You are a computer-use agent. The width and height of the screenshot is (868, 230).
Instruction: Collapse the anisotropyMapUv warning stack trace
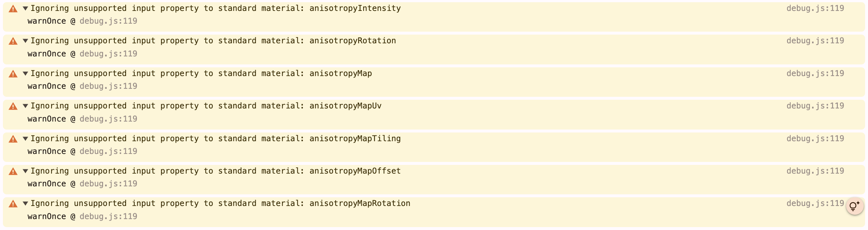tap(25, 106)
